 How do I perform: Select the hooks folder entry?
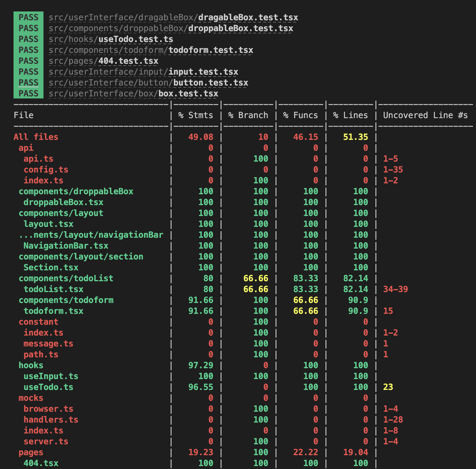(31, 365)
